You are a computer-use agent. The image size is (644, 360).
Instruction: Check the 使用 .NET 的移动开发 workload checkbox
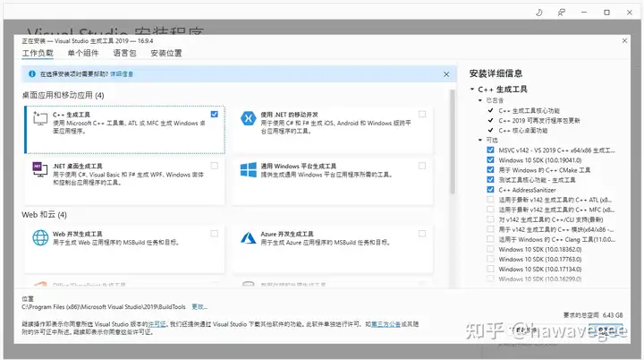422,114
